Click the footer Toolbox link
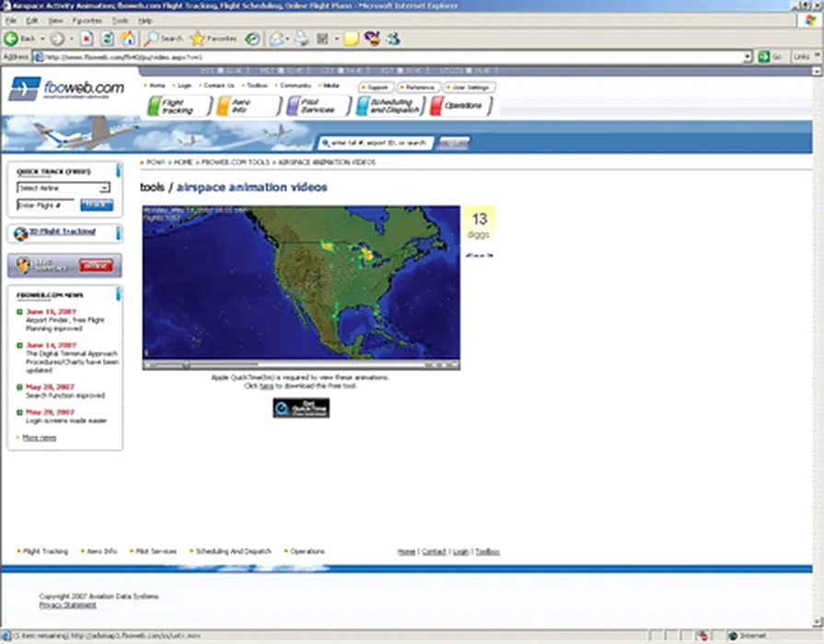The image size is (824, 644). 487,552
